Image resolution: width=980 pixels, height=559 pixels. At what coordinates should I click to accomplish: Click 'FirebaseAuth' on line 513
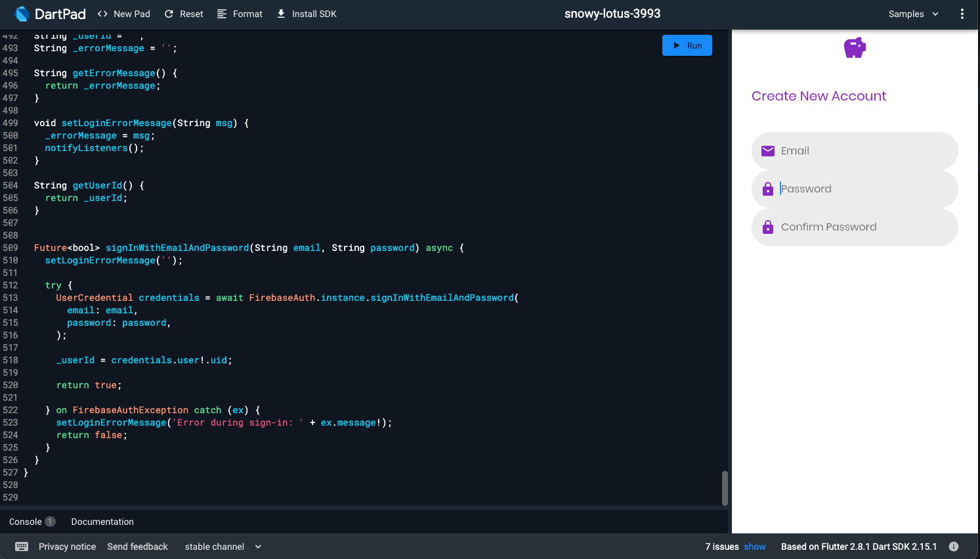(282, 298)
